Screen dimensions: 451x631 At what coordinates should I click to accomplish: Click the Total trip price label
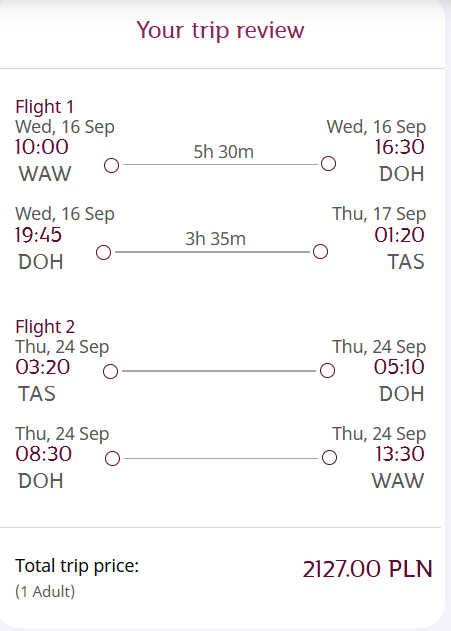pos(77,566)
